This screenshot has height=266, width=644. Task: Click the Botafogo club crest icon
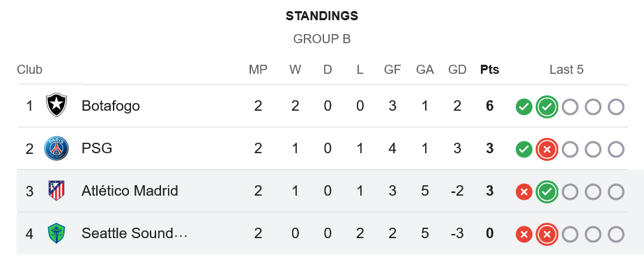[x=56, y=105]
